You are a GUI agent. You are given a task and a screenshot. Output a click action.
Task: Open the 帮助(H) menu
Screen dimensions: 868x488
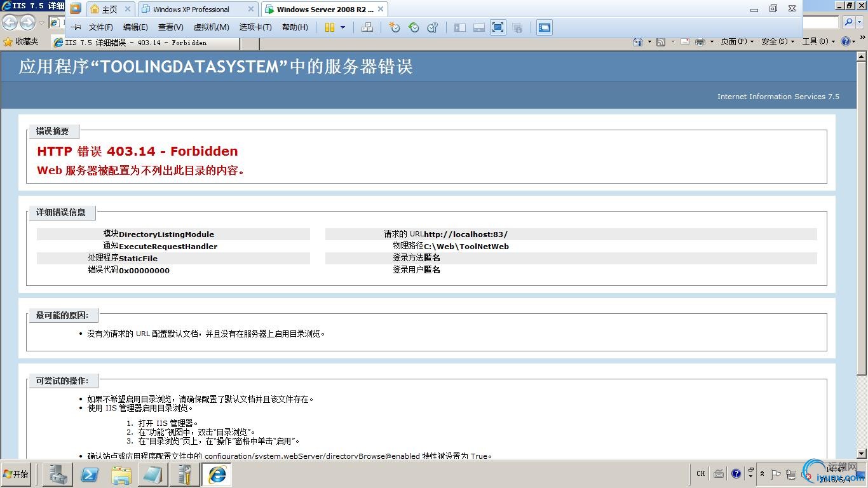point(295,27)
